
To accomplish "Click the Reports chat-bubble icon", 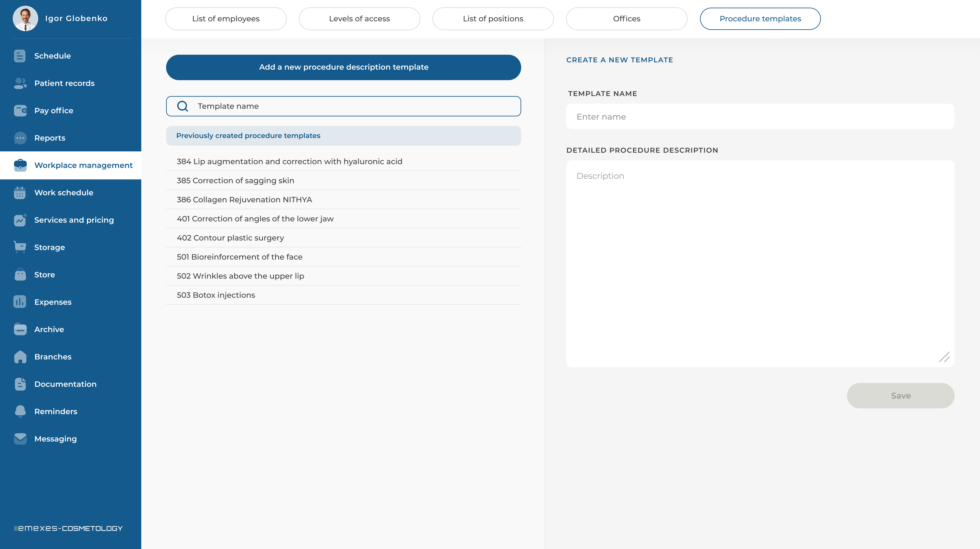I will tap(20, 138).
